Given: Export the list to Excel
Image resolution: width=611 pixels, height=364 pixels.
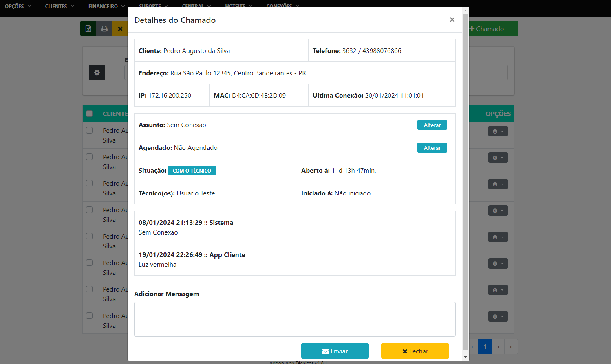Looking at the screenshot, I should [x=88, y=29].
